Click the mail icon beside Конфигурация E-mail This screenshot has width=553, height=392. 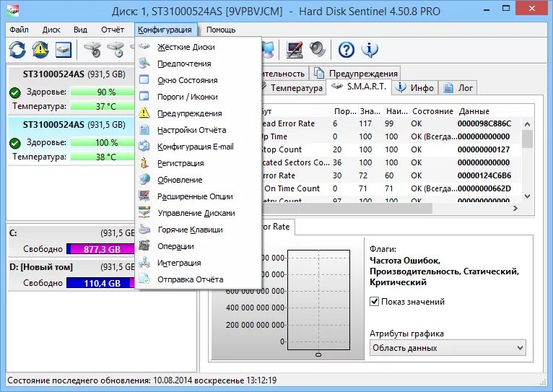(x=144, y=146)
